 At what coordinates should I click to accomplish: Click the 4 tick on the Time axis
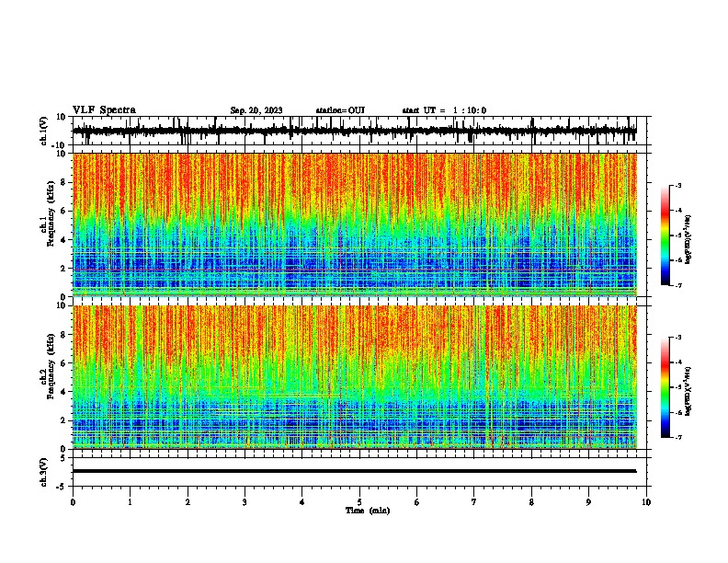pos(302,502)
